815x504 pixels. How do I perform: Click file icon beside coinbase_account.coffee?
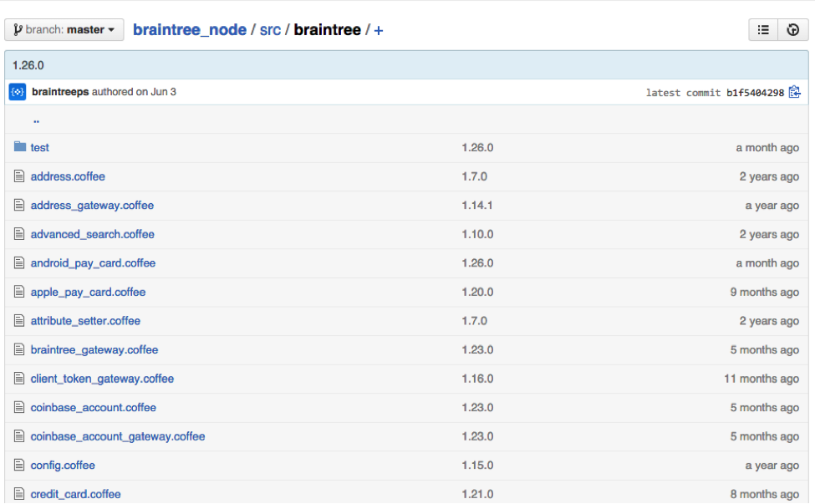click(19, 407)
